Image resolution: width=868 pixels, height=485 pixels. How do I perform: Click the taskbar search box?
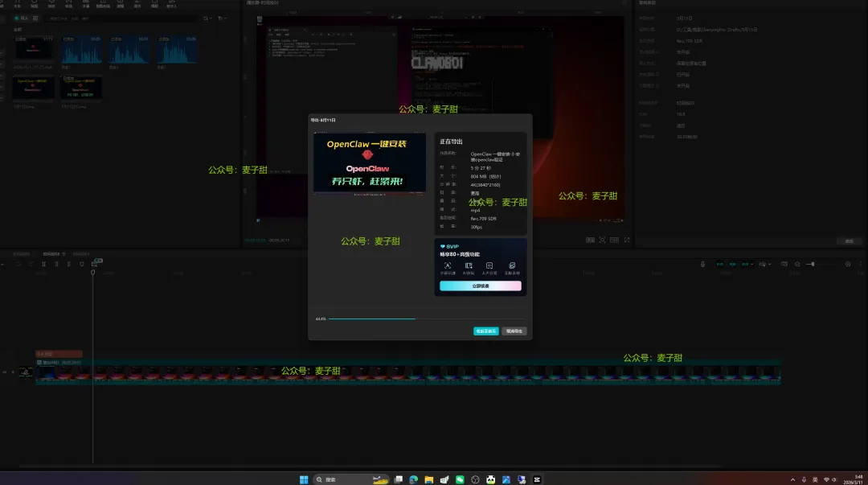click(x=351, y=479)
